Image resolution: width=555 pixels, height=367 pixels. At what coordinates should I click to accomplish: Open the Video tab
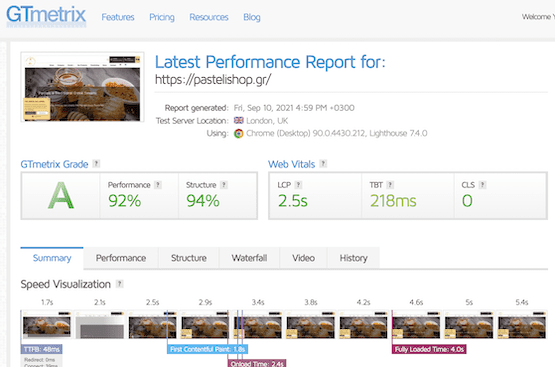[303, 258]
